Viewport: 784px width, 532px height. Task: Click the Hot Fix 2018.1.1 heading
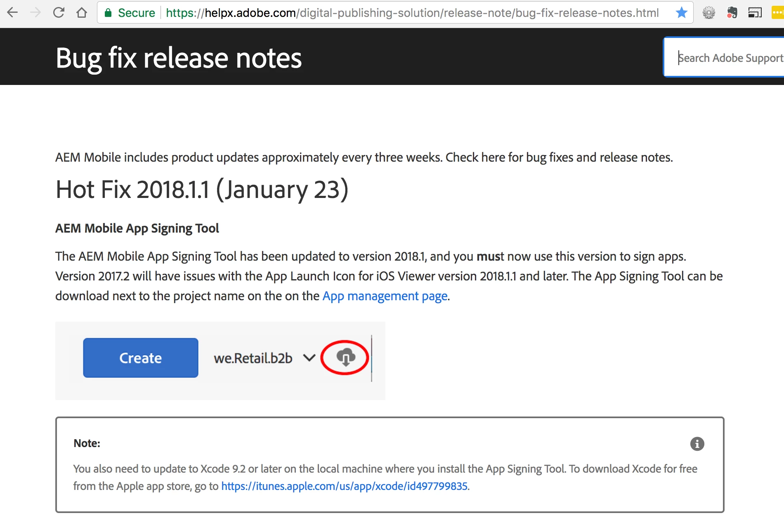202,190
